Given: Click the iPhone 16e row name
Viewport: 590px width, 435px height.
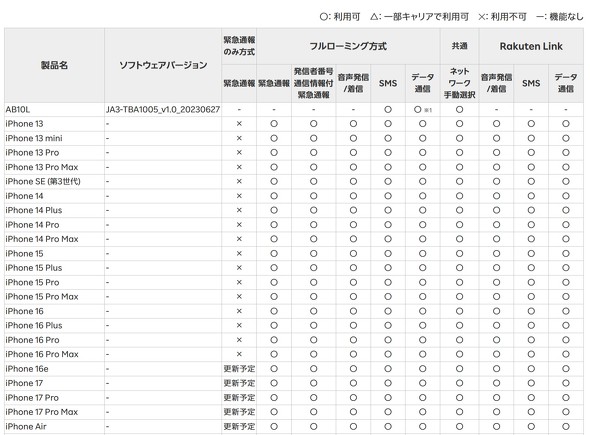Looking at the screenshot, I should (x=27, y=369).
